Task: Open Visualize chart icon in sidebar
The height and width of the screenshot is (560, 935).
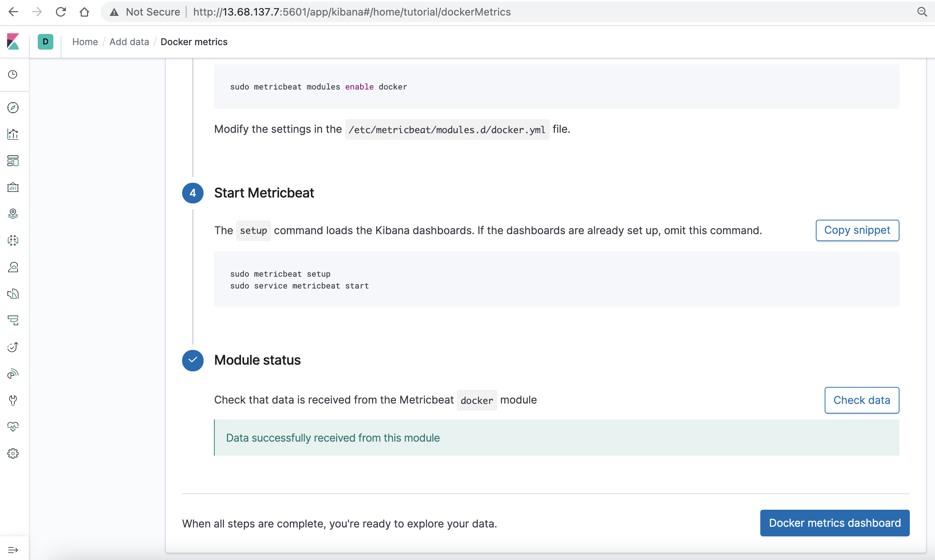Action: point(13,134)
